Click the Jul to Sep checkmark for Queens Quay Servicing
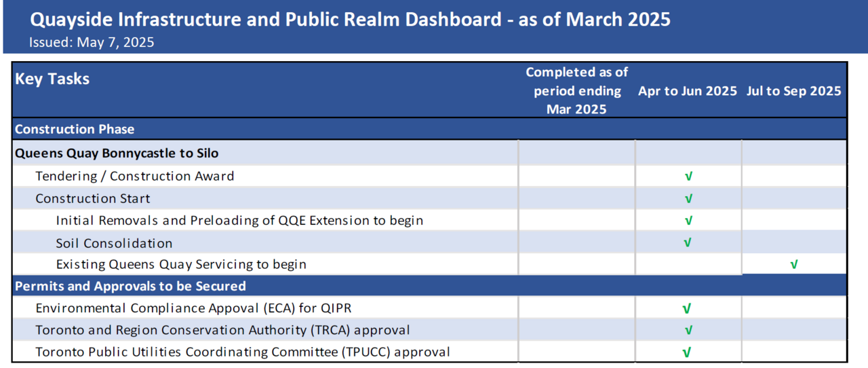The width and height of the screenshot is (868, 368). (x=793, y=264)
